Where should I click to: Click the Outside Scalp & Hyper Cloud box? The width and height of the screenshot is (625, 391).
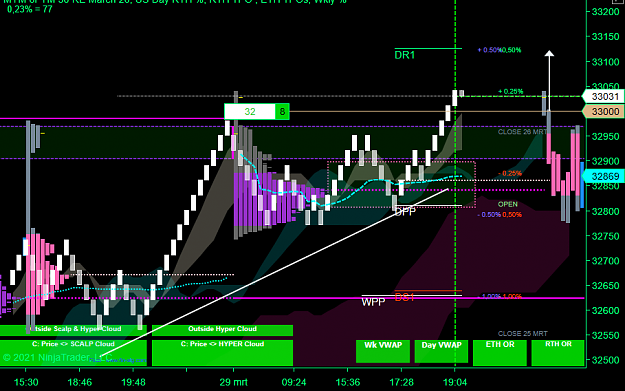(x=73, y=330)
